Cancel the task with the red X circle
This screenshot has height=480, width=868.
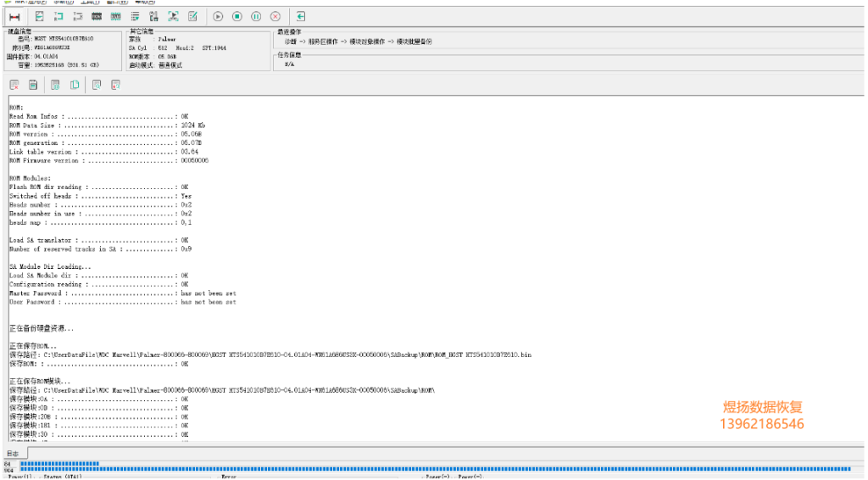pyautogui.click(x=275, y=17)
